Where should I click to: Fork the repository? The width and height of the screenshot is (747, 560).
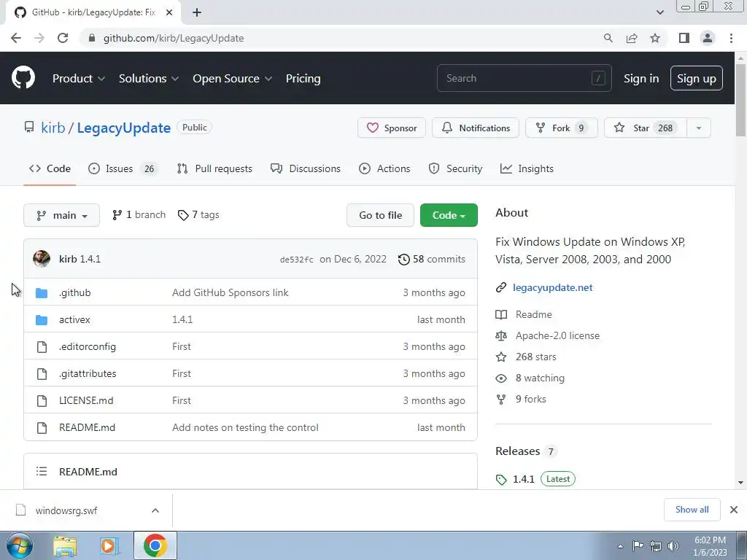click(x=561, y=128)
